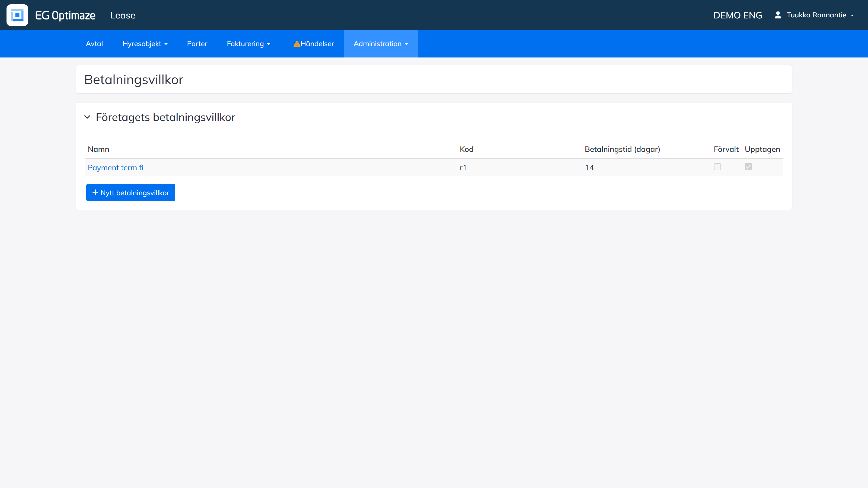The height and width of the screenshot is (488, 868).
Task: Toggle the Upptagen checkbox for Payment term fi
Action: [x=748, y=167]
